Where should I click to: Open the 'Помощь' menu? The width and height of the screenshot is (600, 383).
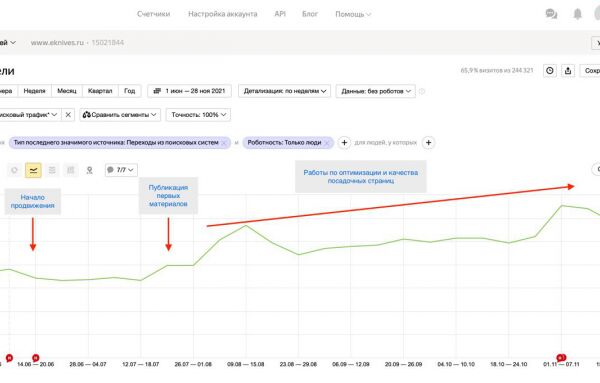pos(353,14)
